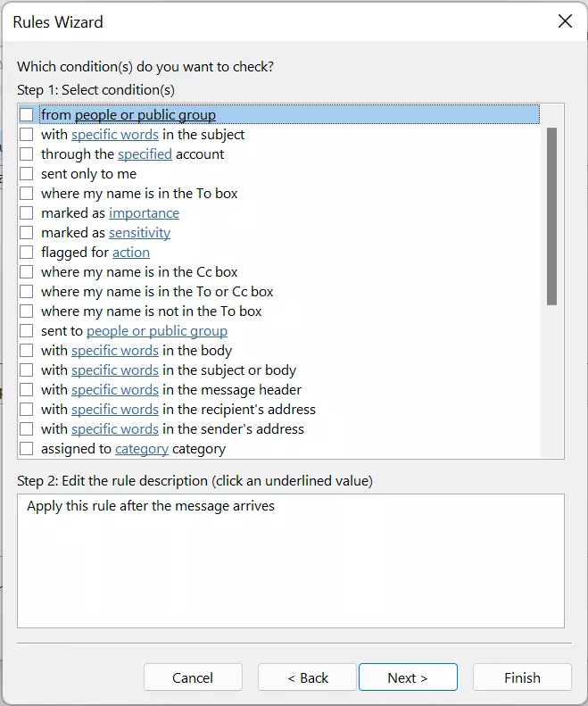
Task: Check the 'from people or public group' checkbox
Action: click(x=27, y=115)
